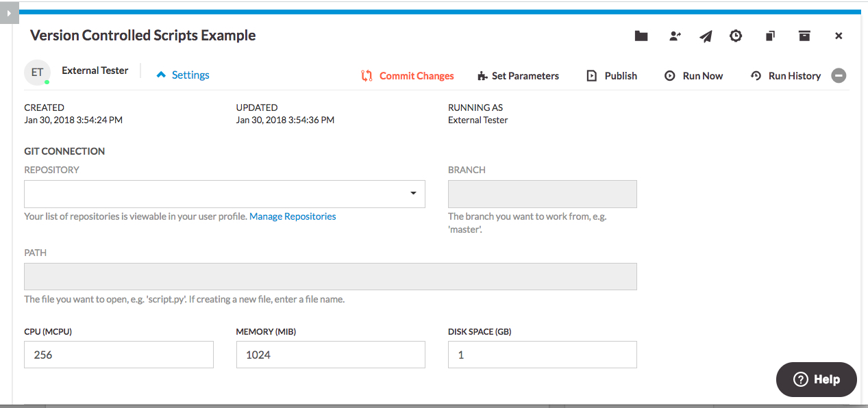Click the paper plane notify icon
The image size is (868, 408).
coord(706,36)
